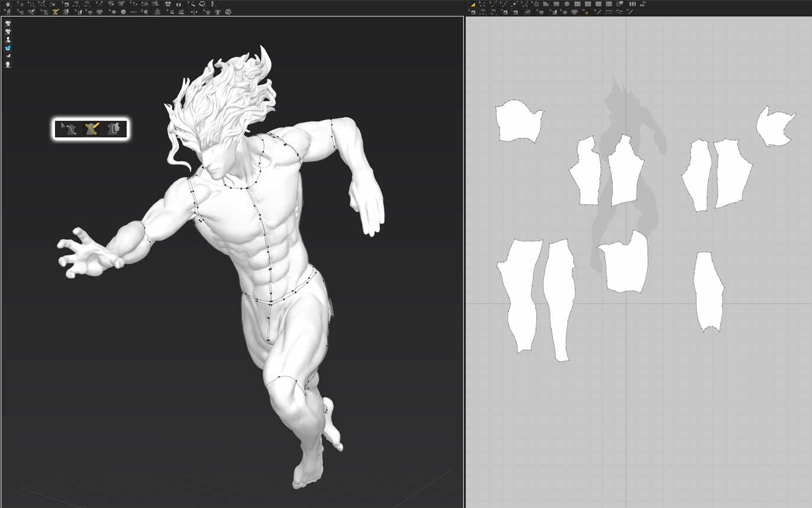Image resolution: width=812 pixels, height=508 pixels.
Task: Click the yellow-dotted icon in 2D toolbar second row
Action: [586, 12]
